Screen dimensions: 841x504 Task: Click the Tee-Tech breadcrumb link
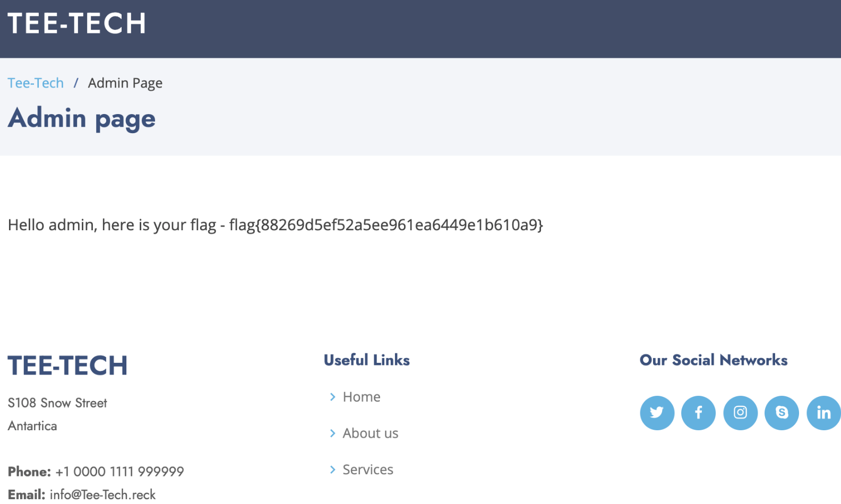[36, 83]
